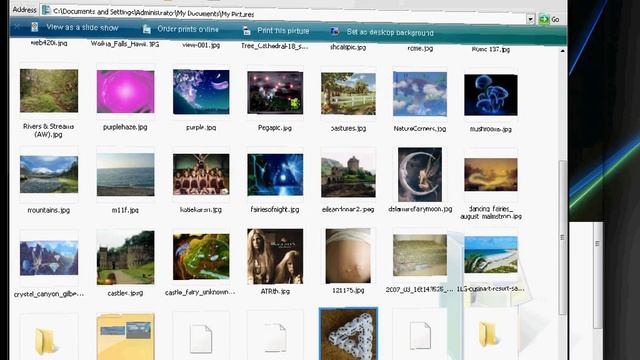Select the crystal_canyon thumbnail
The image size is (640, 360).
click(x=49, y=258)
